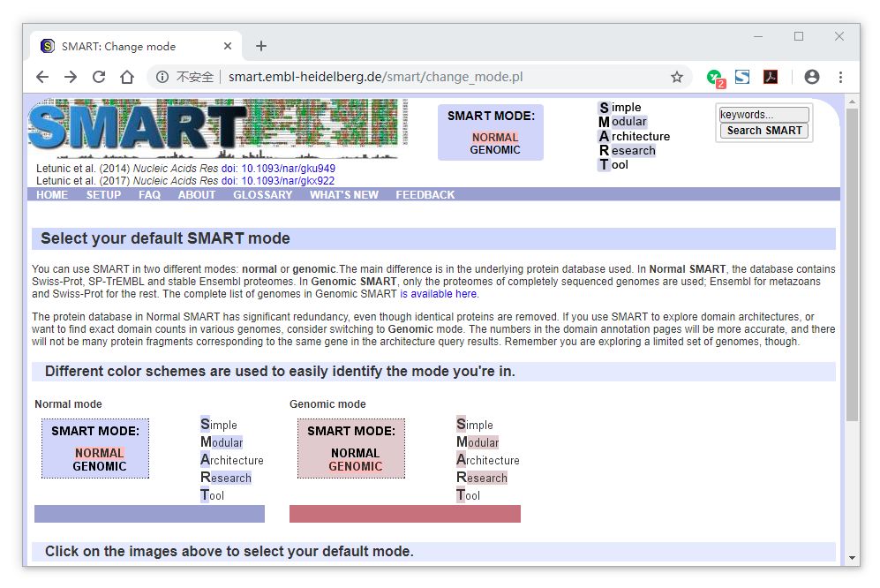Open the green extension icon with badge 2
880x588 pixels.
click(x=715, y=78)
